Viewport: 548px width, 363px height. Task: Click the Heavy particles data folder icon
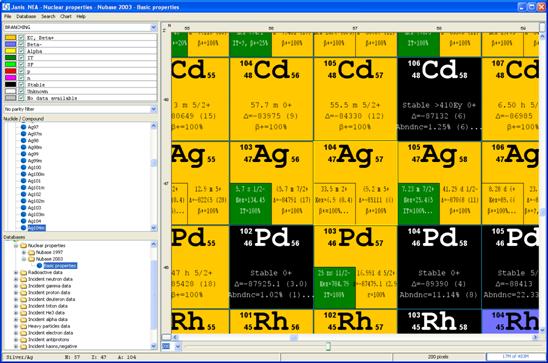[23, 326]
